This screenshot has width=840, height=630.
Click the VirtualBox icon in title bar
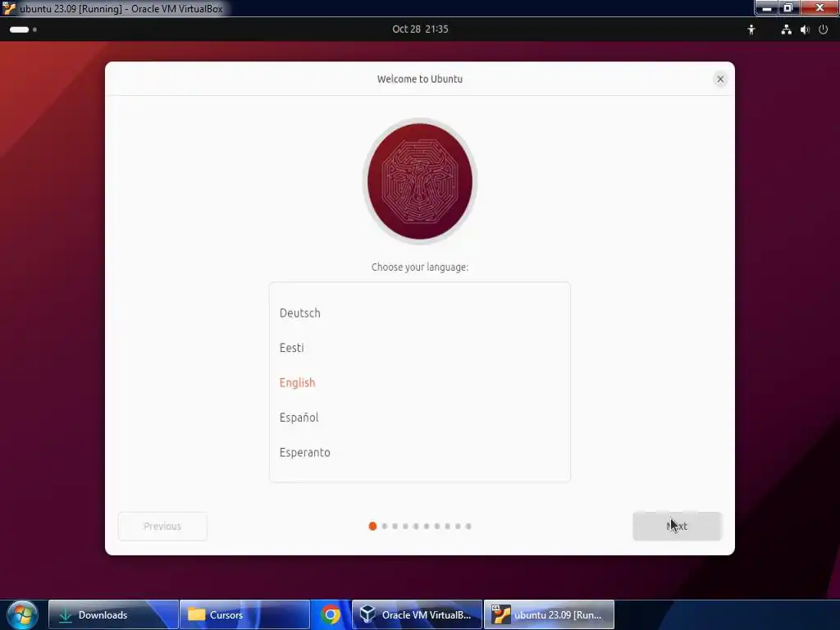click(8, 8)
